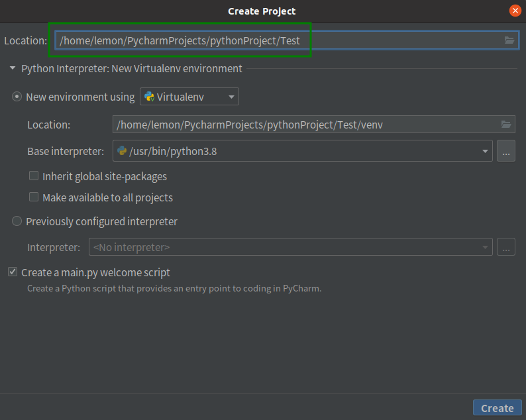
Task: Click ellipsis button beside Base interpreter
Action: [506, 151]
